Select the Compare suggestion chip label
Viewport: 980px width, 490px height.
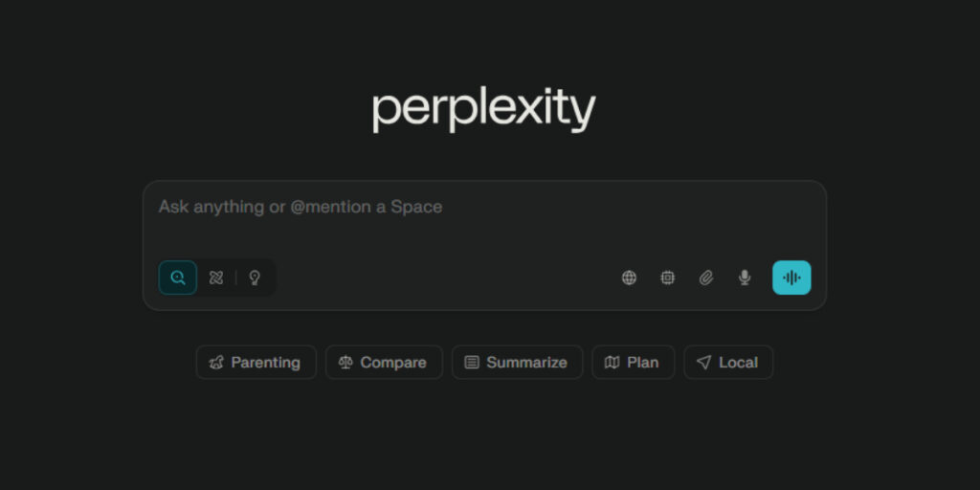click(x=393, y=363)
